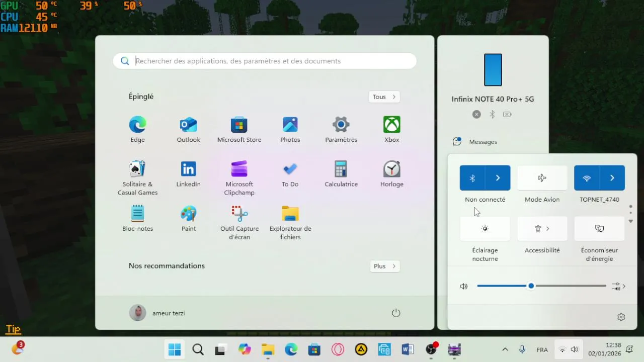Toggle Bluetooth in quick settings
Screen dimensions: 644x362
pos(472,178)
